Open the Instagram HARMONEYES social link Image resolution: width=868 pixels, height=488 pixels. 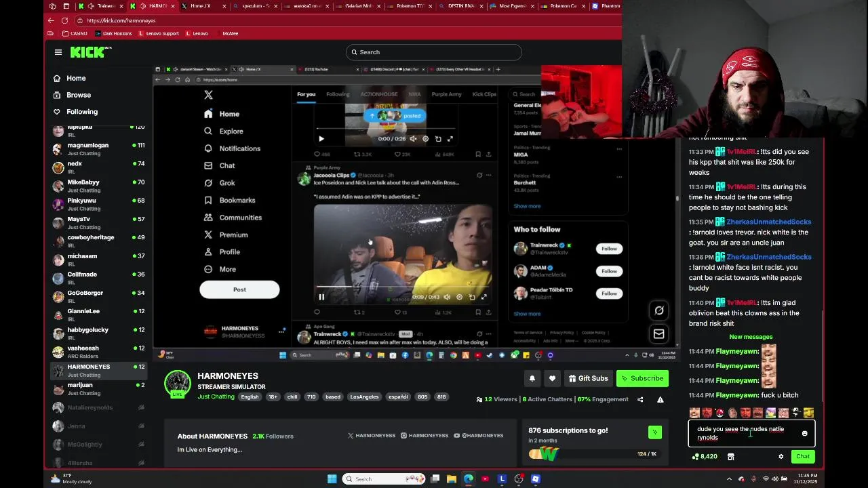pos(425,436)
